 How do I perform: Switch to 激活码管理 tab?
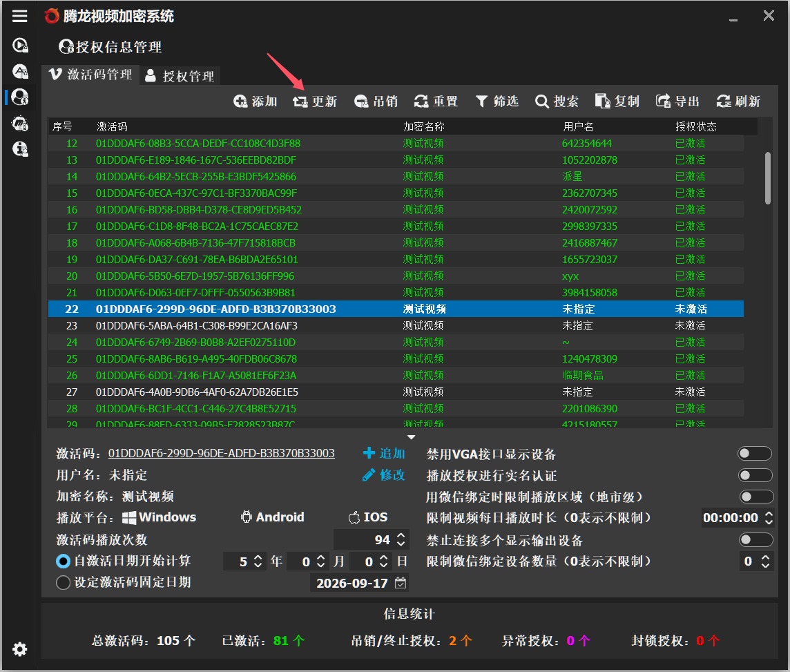[x=90, y=75]
